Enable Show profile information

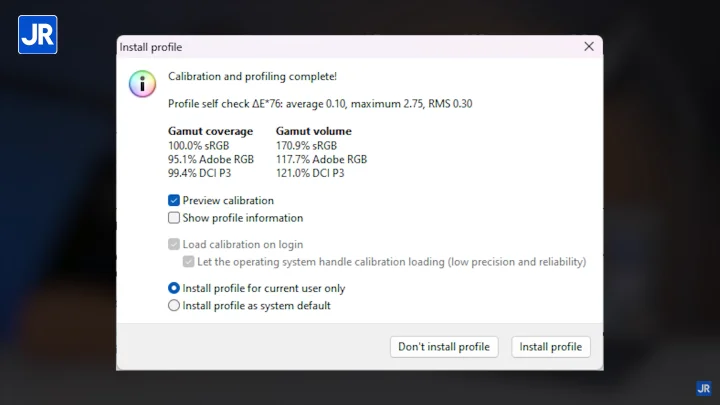[174, 218]
